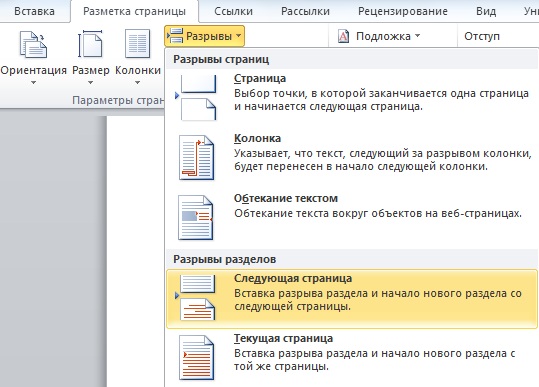Screen dimensions: 539x387
Task: Click the Текущая страница section icon
Action: [x=196, y=357]
